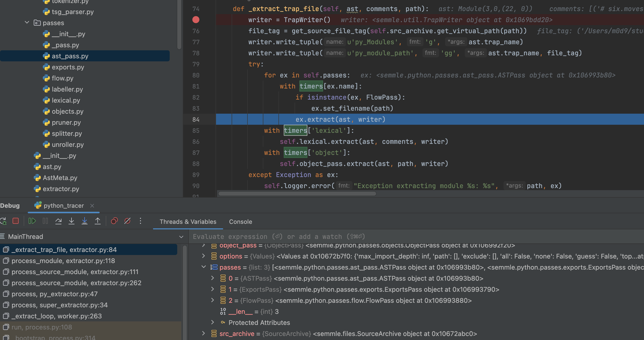Expand Protected Attributes node
Image resolution: width=644 pixels, height=340 pixels.
(212, 322)
